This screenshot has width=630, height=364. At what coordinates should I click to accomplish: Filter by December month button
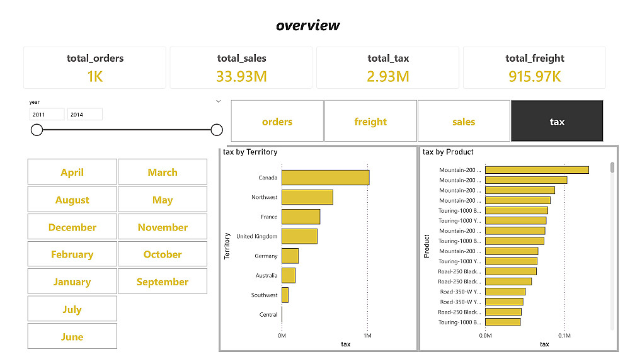[x=72, y=227]
